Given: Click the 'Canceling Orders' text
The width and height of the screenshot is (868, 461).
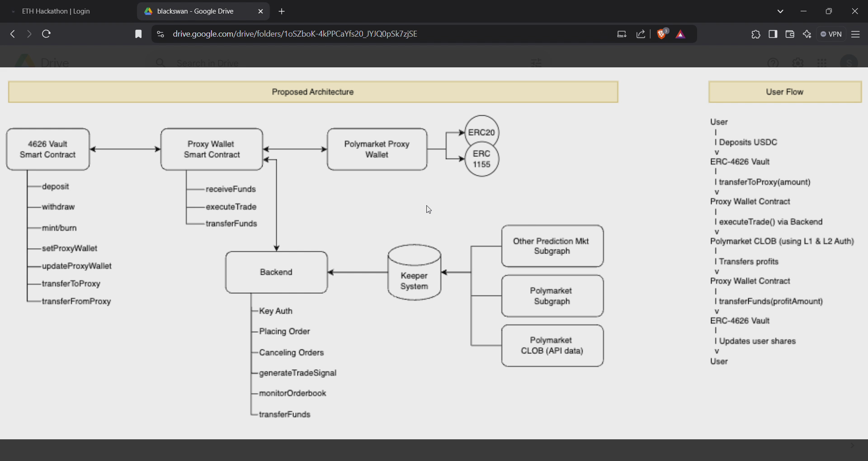Looking at the screenshot, I should tap(292, 353).
